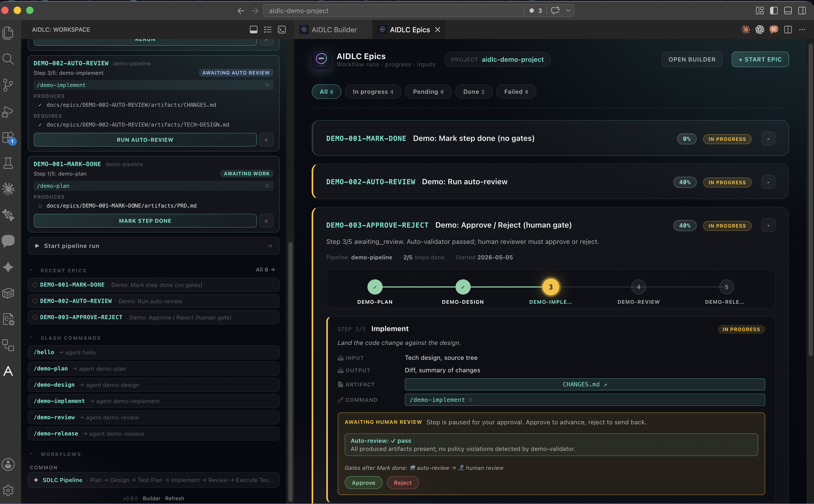Expand the DEMO-001-MARK-DONE epic card
This screenshot has width=814, height=504.
pyautogui.click(x=768, y=139)
